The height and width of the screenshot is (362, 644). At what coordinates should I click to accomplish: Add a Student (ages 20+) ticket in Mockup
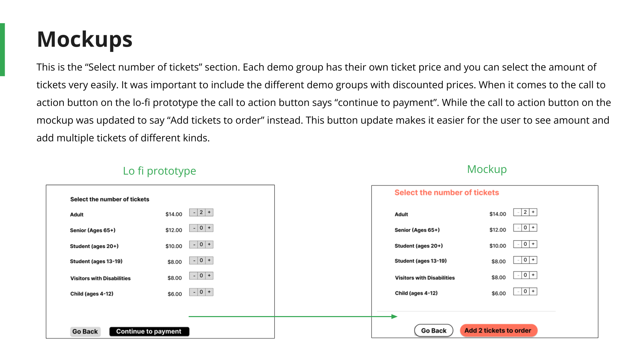point(533,244)
